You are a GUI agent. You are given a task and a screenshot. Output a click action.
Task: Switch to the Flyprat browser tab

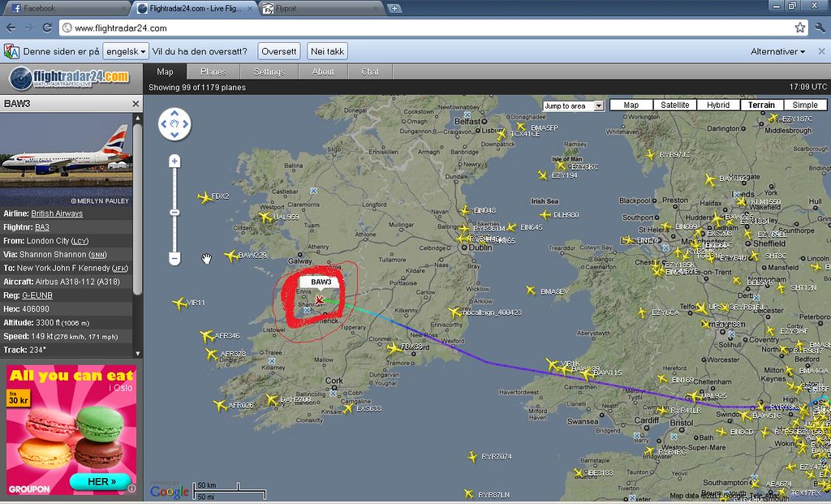[321, 8]
